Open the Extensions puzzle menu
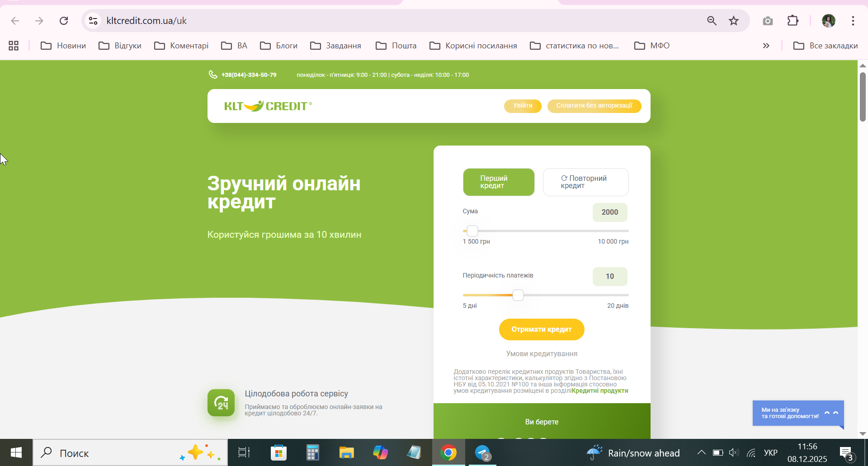The image size is (868, 466). click(x=793, y=21)
